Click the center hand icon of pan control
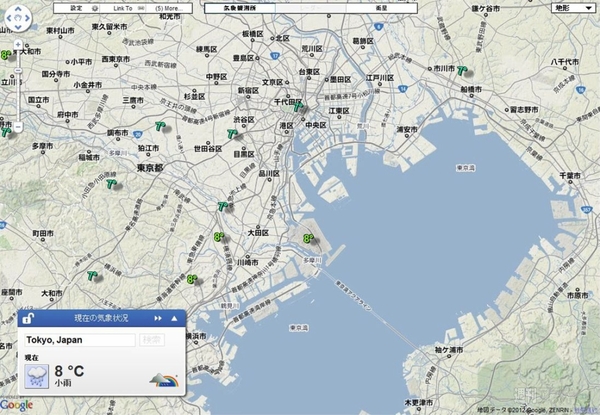 (x=18, y=18)
